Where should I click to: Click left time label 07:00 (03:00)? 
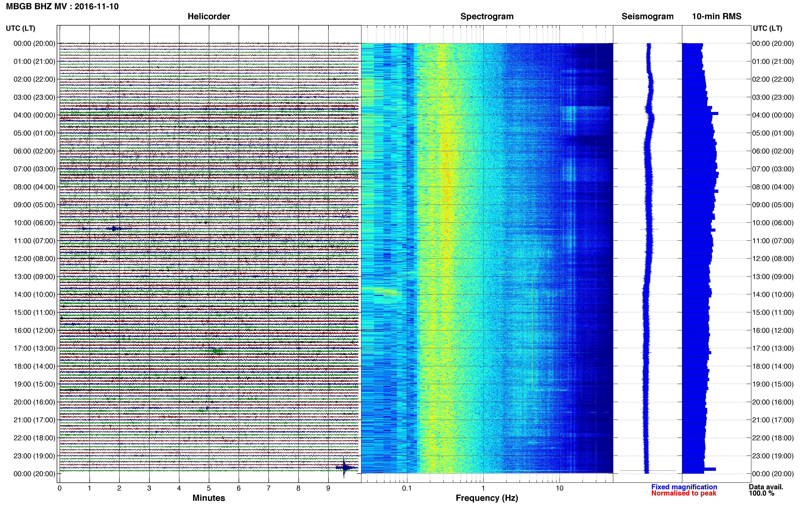point(34,169)
